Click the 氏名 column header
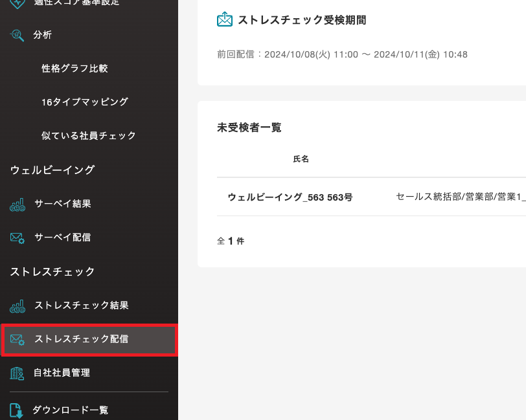 coord(301,159)
